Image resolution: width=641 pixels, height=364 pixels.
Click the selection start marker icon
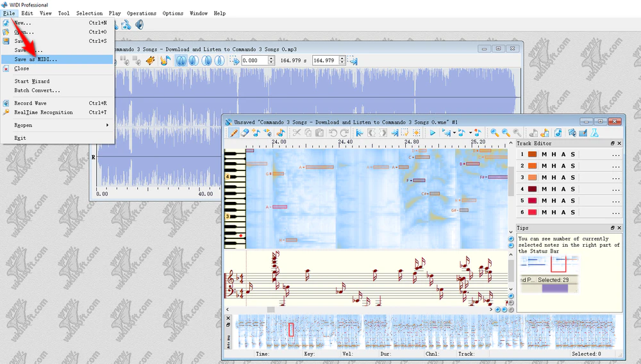click(x=235, y=61)
